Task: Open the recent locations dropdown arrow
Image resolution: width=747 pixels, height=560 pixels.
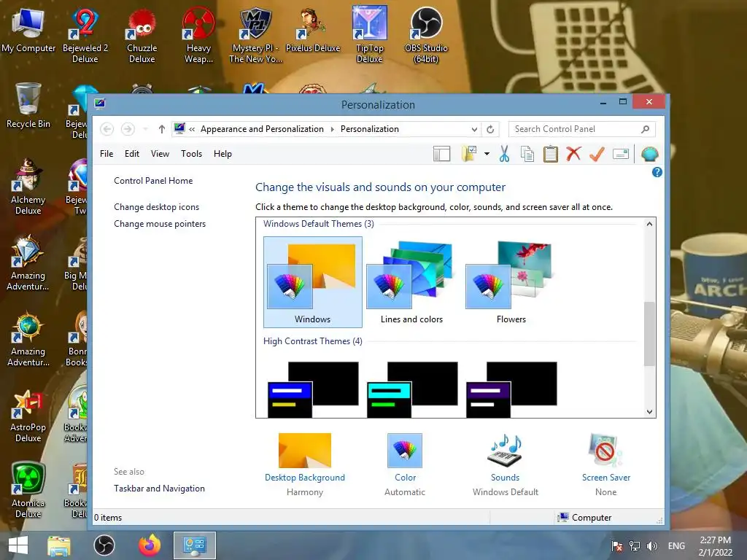Action: (x=145, y=129)
